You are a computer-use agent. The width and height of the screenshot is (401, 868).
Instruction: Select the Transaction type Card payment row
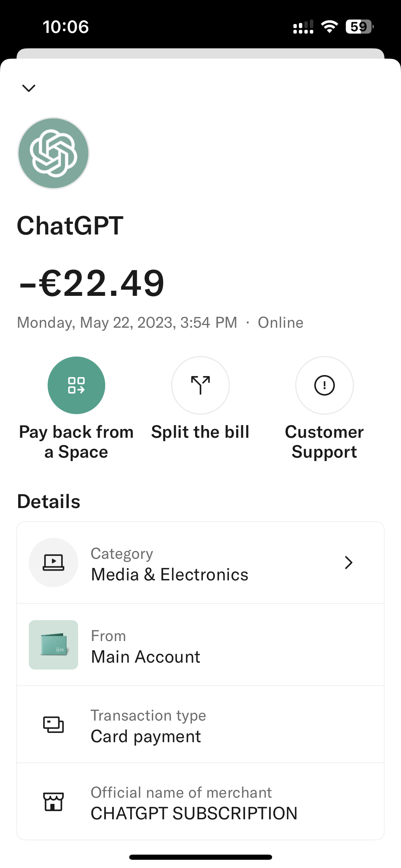point(200,725)
